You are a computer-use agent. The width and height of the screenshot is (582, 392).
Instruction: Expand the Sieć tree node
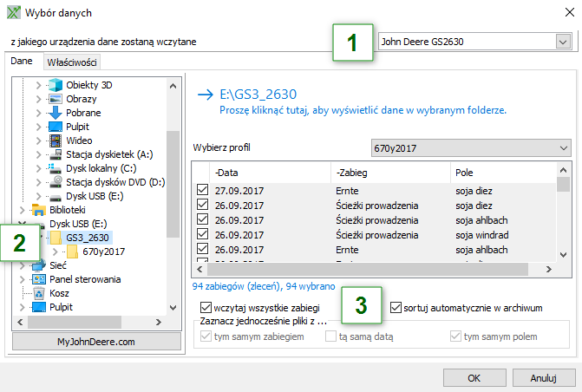(22, 265)
